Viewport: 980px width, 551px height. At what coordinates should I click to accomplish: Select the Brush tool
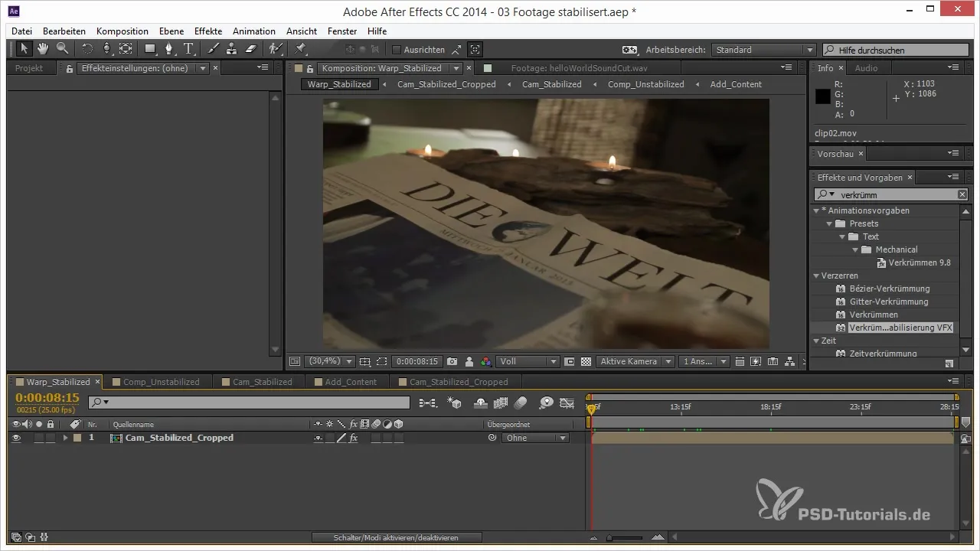point(214,49)
